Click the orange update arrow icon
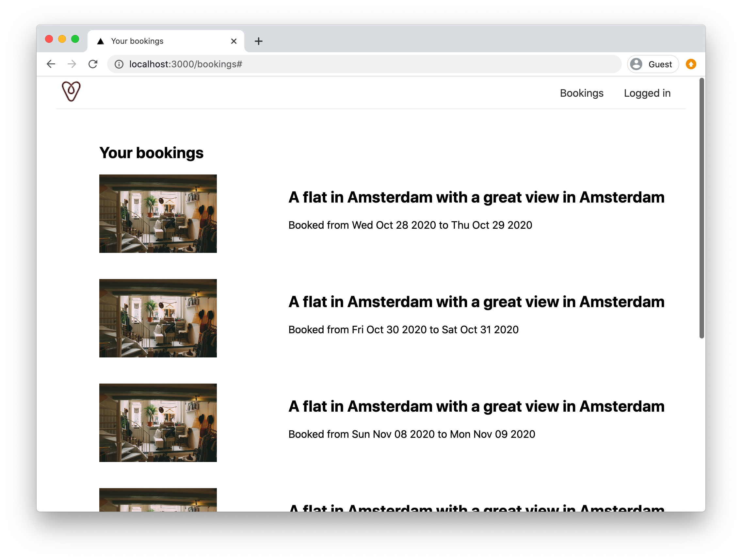This screenshot has width=742, height=560. 691,64
